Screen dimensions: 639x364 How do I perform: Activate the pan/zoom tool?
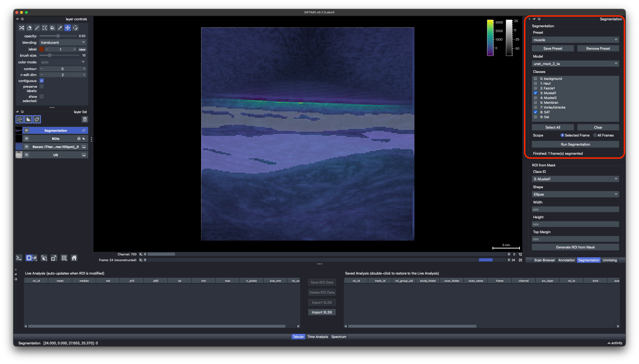tap(67, 28)
